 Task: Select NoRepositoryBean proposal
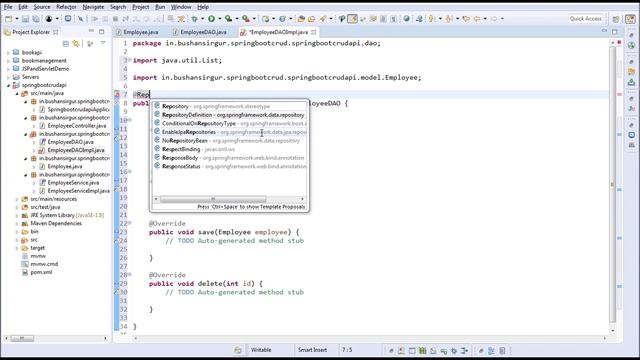tap(230, 140)
